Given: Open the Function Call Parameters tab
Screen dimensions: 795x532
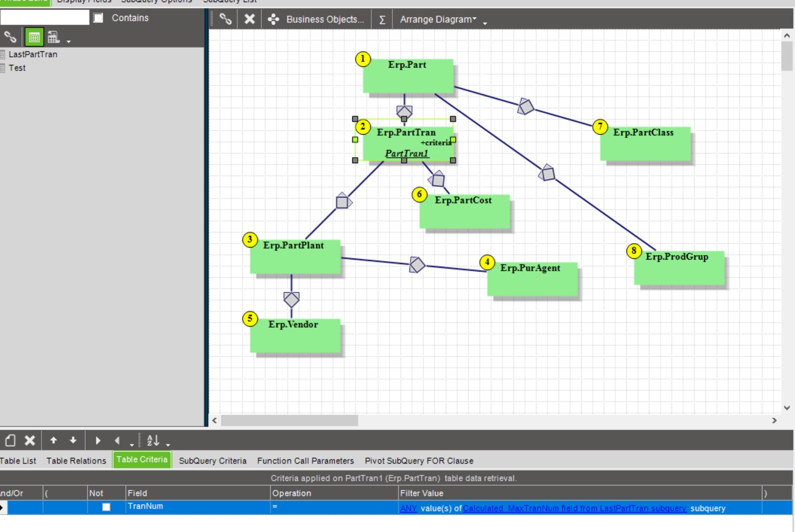Looking at the screenshot, I should pyautogui.click(x=306, y=461).
